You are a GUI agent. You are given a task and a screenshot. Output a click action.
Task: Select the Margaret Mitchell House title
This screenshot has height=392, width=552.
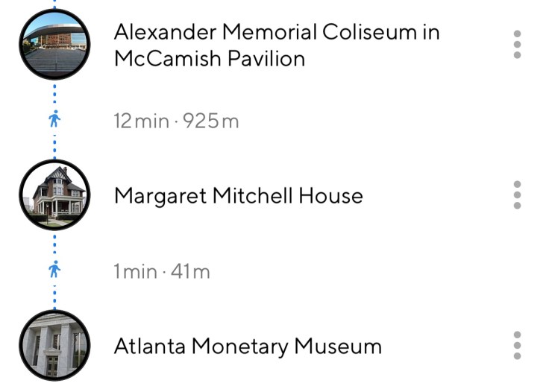(x=238, y=196)
